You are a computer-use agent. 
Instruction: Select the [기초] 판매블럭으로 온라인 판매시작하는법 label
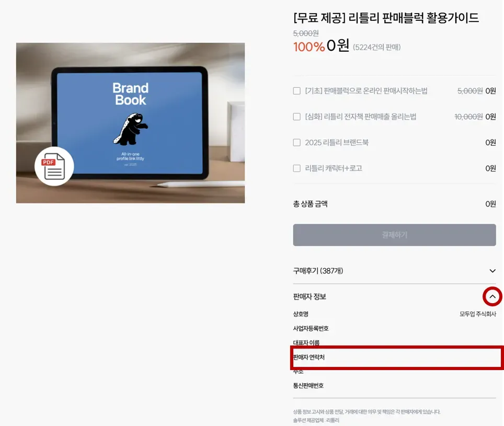366,91
